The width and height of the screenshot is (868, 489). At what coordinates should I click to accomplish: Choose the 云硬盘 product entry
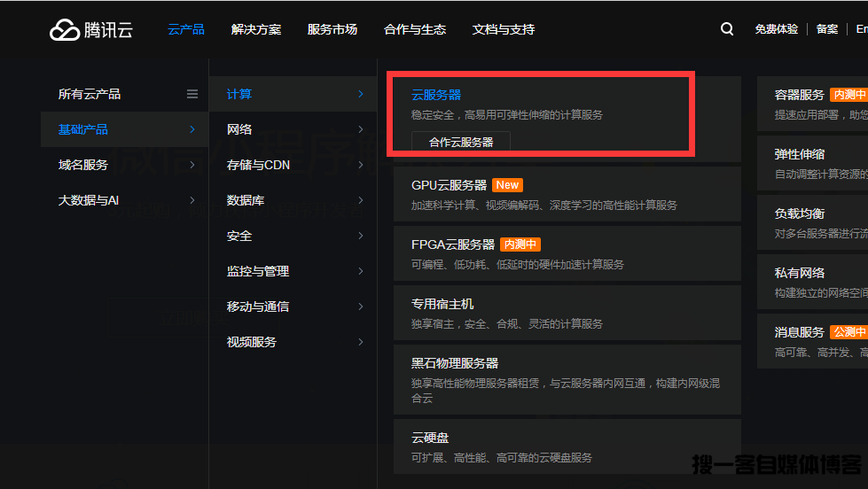(430, 438)
